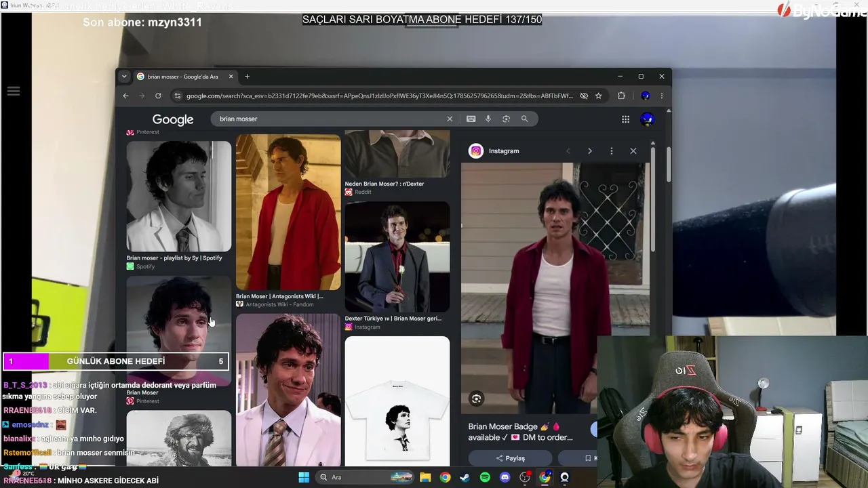Open Windows Start menu
The width and height of the screenshot is (868, 488).
coord(304,477)
